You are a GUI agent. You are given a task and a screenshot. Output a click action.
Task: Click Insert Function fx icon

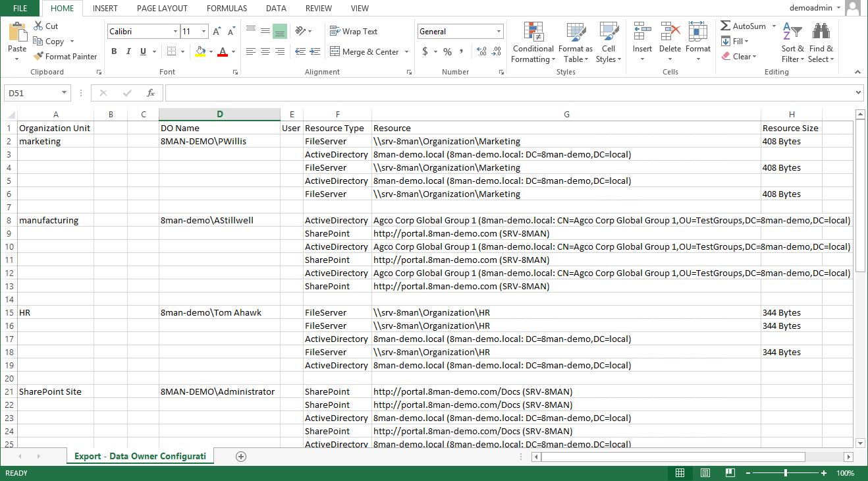coord(151,93)
